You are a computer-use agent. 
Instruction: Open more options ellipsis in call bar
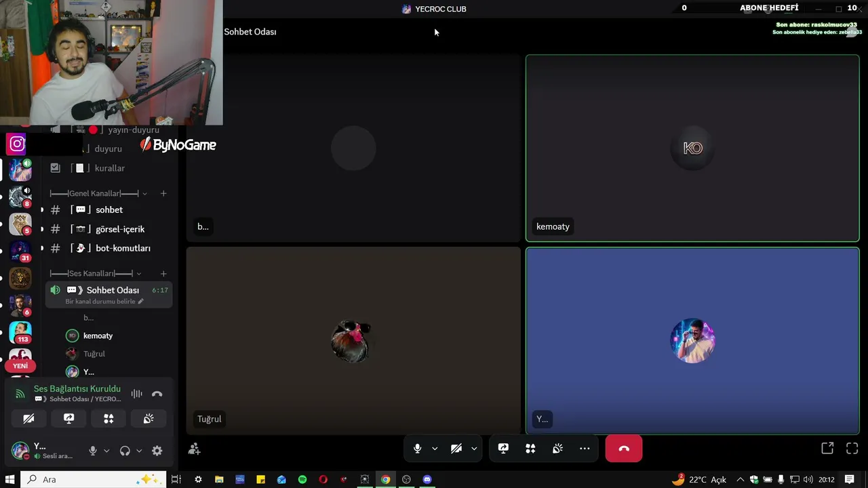pyautogui.click(x=585, y=449)
